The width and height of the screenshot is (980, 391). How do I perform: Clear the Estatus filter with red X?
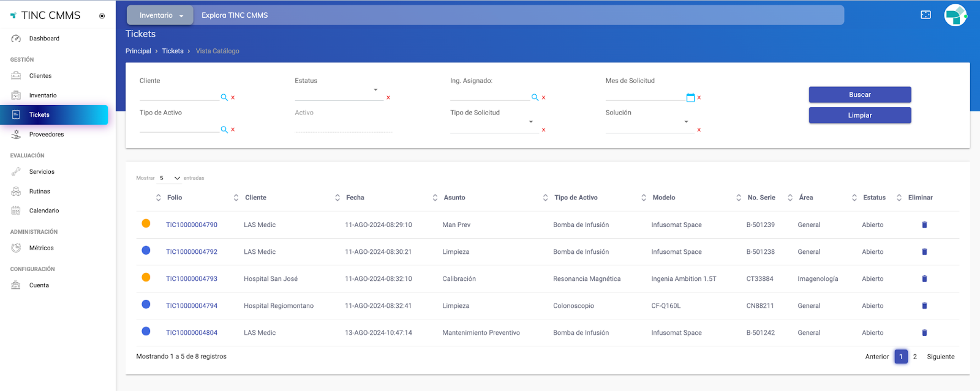coord(388,98)
